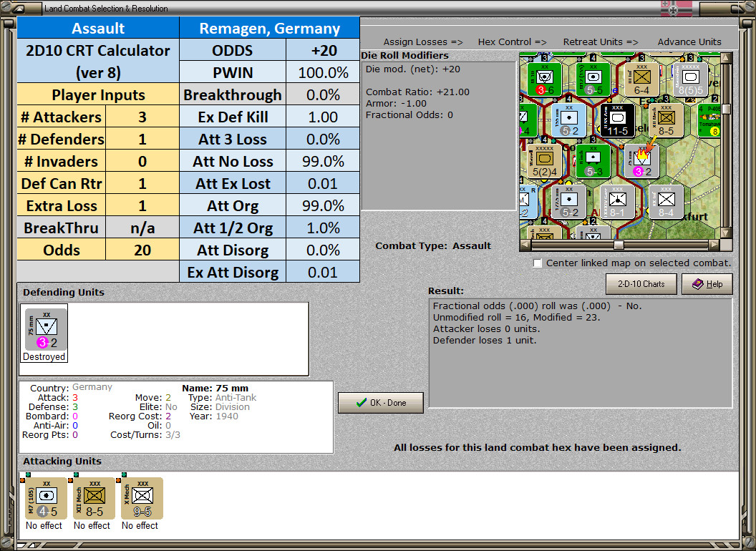
Task: Click the map horizontal scrollbar thumb
Action: pyautogui.click(x=619, y=245)
